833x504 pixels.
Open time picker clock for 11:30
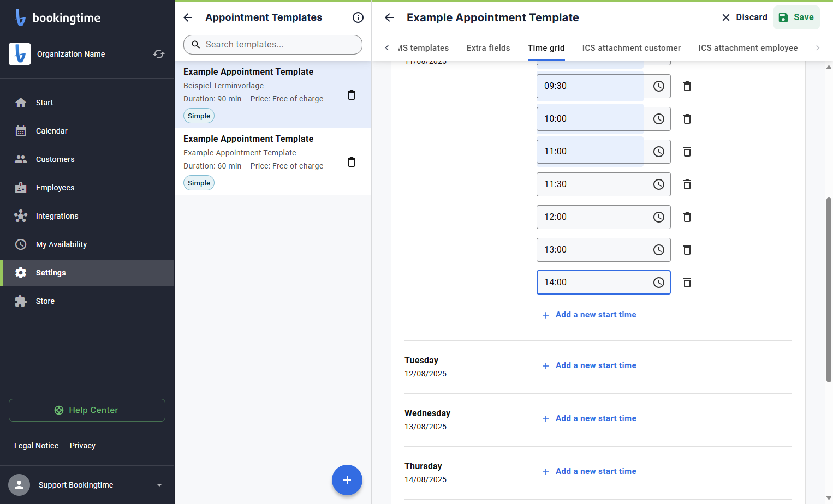point(659,184)
